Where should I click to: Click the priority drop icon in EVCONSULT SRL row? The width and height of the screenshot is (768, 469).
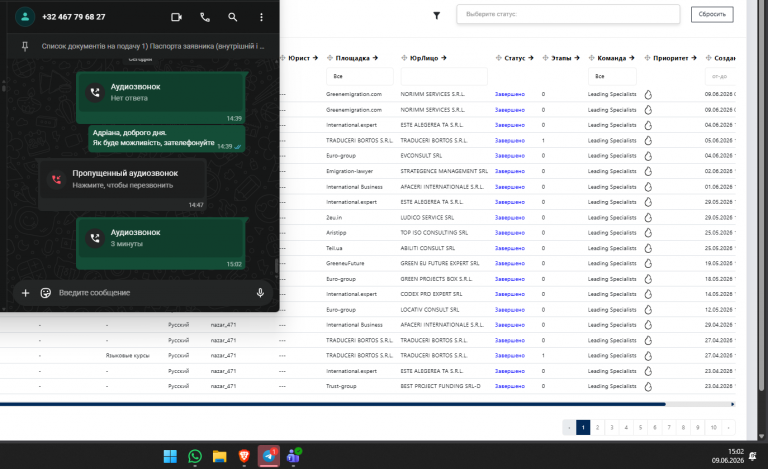pos(648,156)
